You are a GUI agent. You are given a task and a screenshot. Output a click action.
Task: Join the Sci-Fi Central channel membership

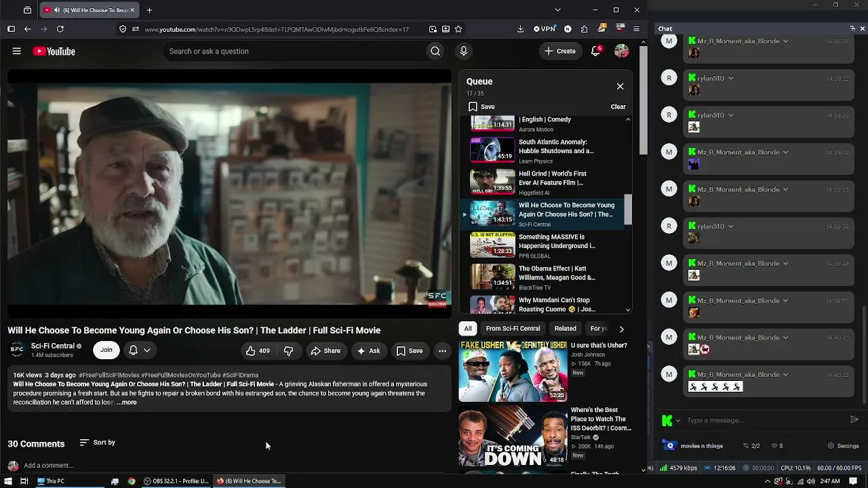pyautogui.click(x=106, y=350)
